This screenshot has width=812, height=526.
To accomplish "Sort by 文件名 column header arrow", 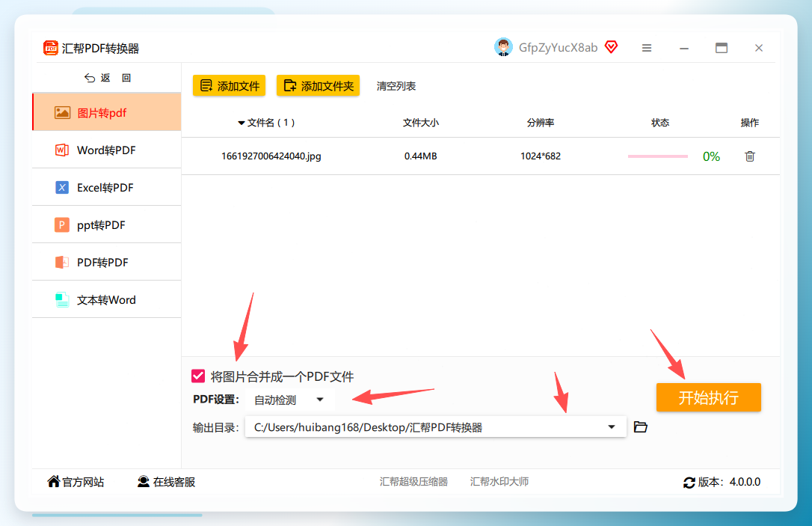I will 242,123.
